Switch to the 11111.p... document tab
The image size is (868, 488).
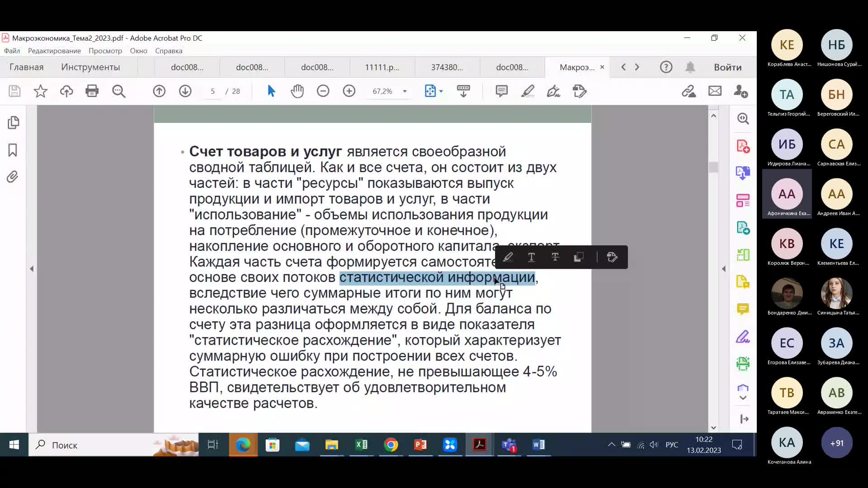[x=382, y=67]
